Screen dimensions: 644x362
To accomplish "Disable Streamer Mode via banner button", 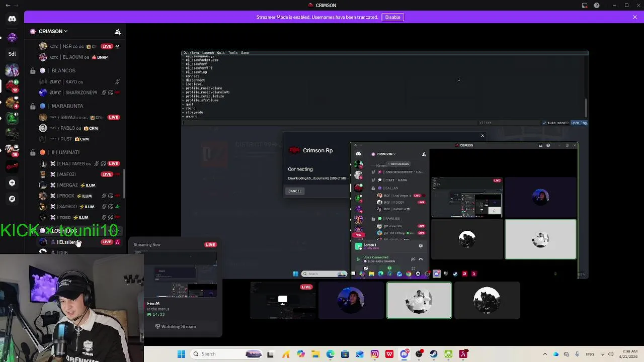I will pyautogui.click(x=392, y=17).
